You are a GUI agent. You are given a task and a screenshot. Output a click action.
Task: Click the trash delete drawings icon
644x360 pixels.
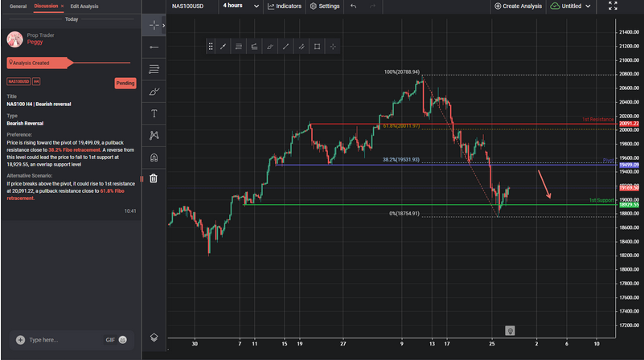point(154,178)
